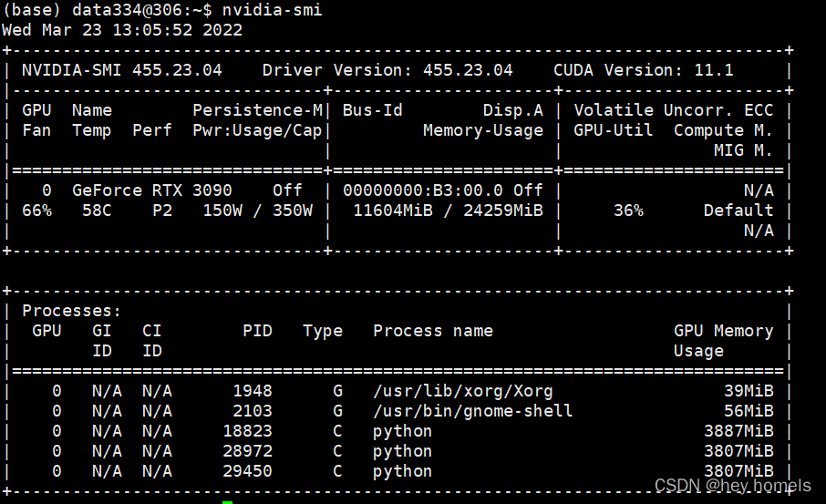The height and width of the screenshot is (504, 826).
Task: Click memory value '39MiB'
Action: pos(749,391)
